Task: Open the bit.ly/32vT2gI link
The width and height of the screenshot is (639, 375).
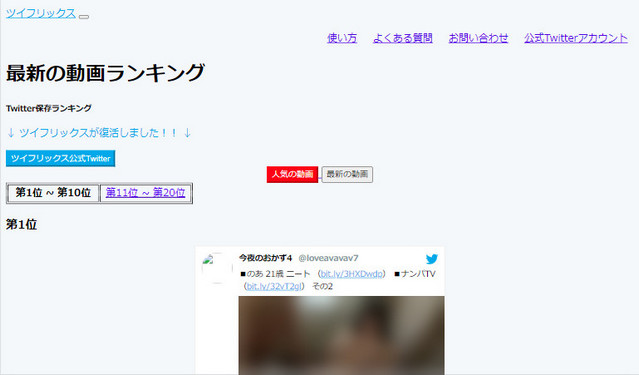Action: (274, 286)
